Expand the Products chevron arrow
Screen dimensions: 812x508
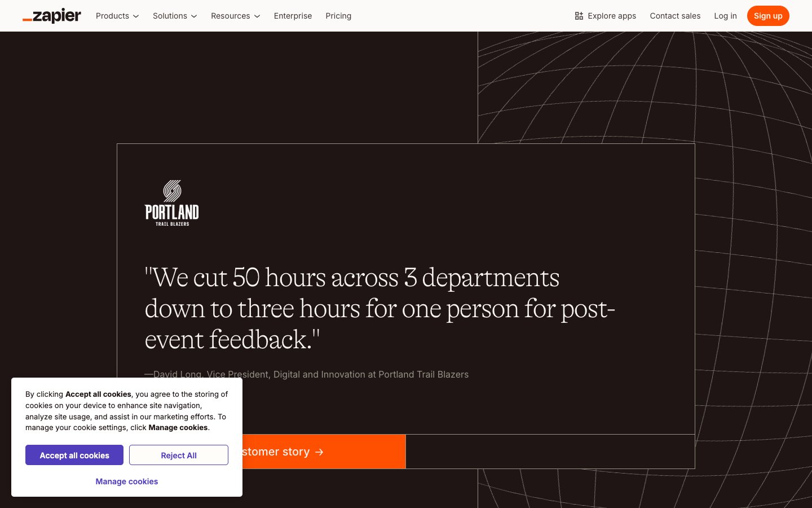(136, 16)
